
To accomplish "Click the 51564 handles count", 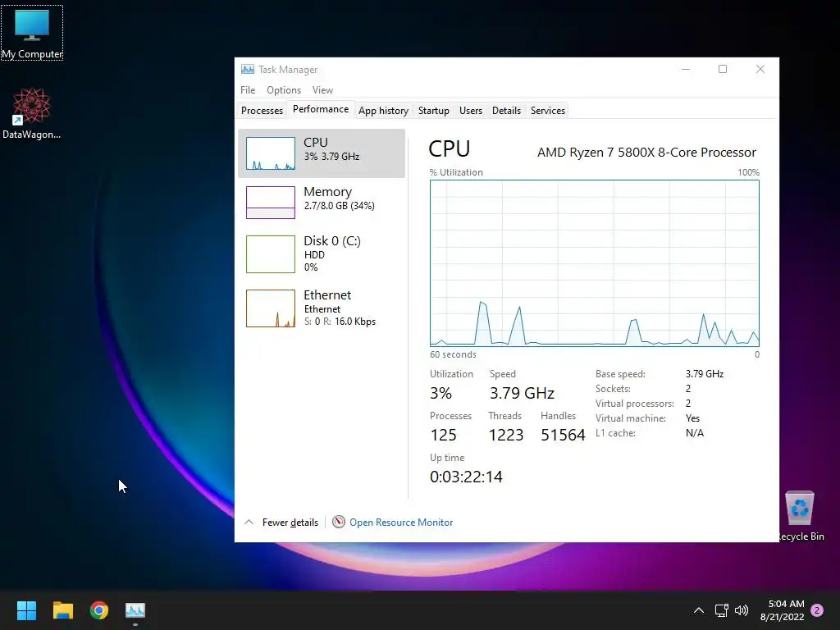I will tap(563, 435).
